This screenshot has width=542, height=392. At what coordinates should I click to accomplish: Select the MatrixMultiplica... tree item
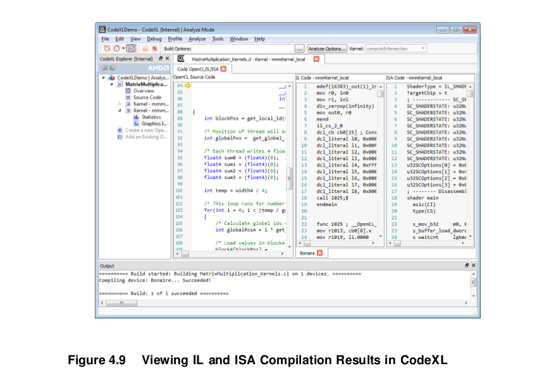pos(146,84)
